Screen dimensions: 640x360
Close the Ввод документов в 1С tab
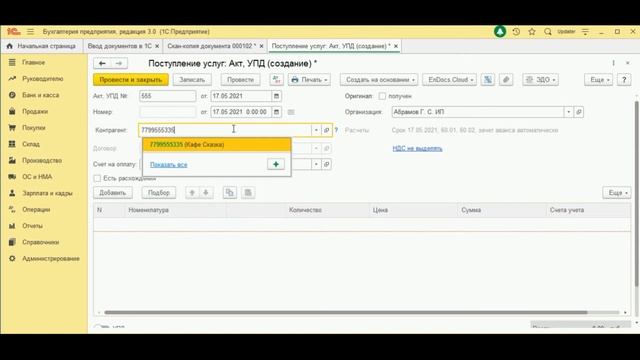click(x=157, y=46)
